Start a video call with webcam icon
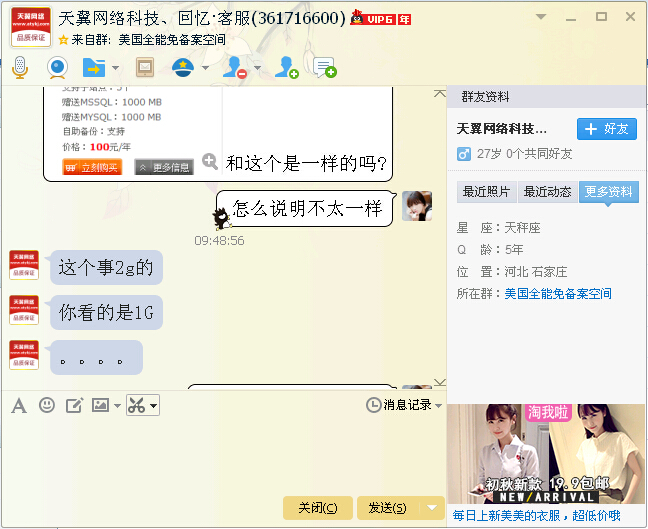The height and width of the screenshot is (529, 648). pyautogui.click(x=57, y=67)
